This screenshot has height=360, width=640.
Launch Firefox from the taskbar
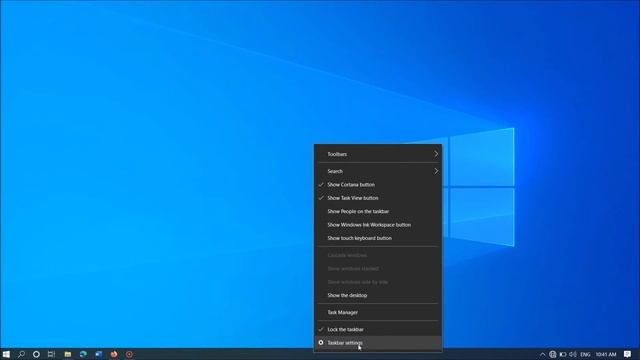click(114, 354)
